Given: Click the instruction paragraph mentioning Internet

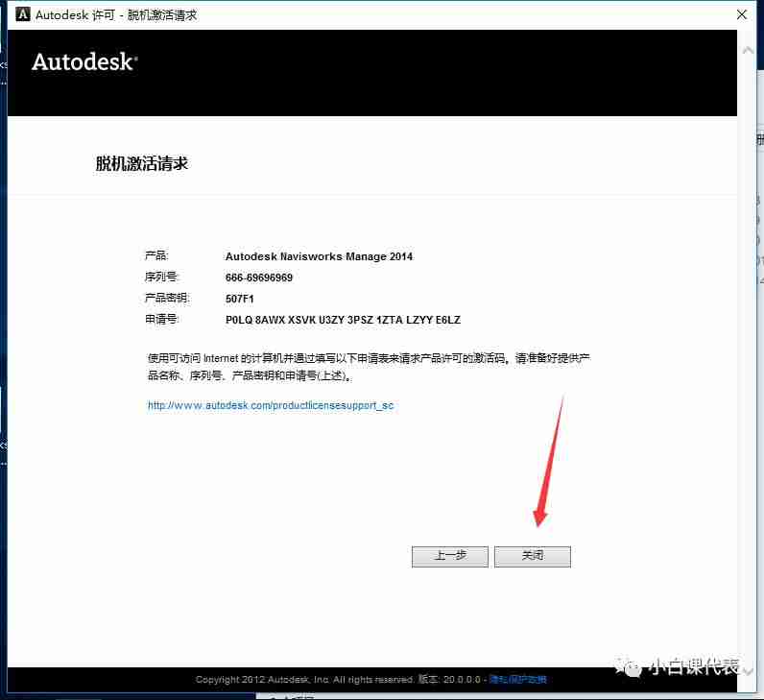Looking at the screenshot, I should point(369,367).
